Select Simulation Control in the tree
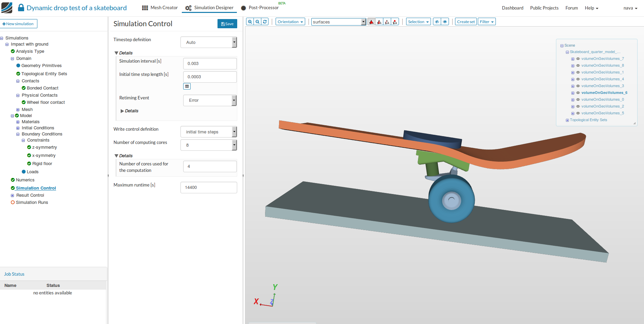 pyautogui.click(x=36, y=188)
